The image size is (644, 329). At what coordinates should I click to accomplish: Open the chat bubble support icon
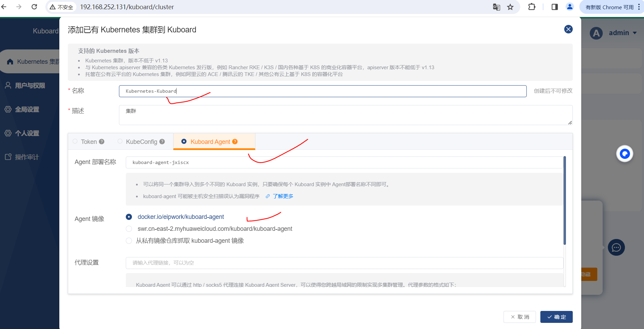click(616, 248)
